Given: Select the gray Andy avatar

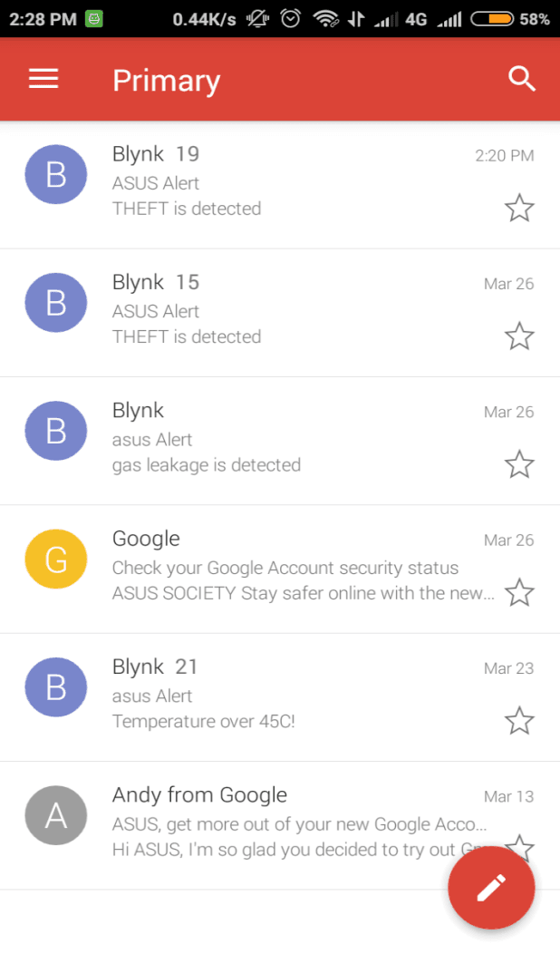Looking at the screenshot, I should [56, 815].
